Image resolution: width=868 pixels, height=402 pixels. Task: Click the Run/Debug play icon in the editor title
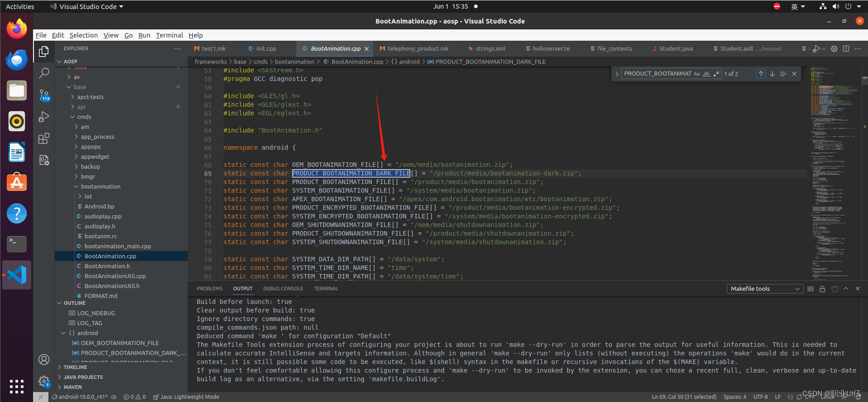(816, 49)
